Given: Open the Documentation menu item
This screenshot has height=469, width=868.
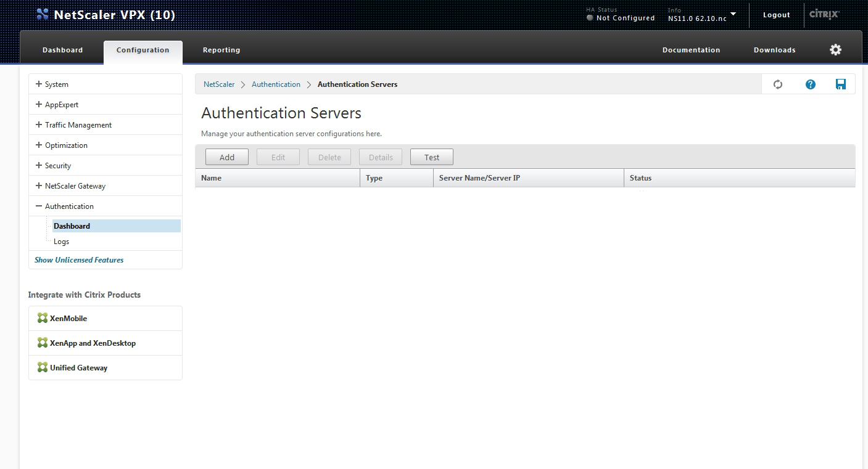Looking at the screenshot, I should coord(691,49).
